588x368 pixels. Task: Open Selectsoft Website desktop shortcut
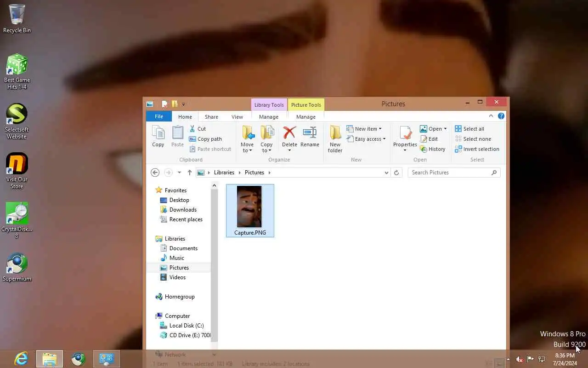coord(17,121)
